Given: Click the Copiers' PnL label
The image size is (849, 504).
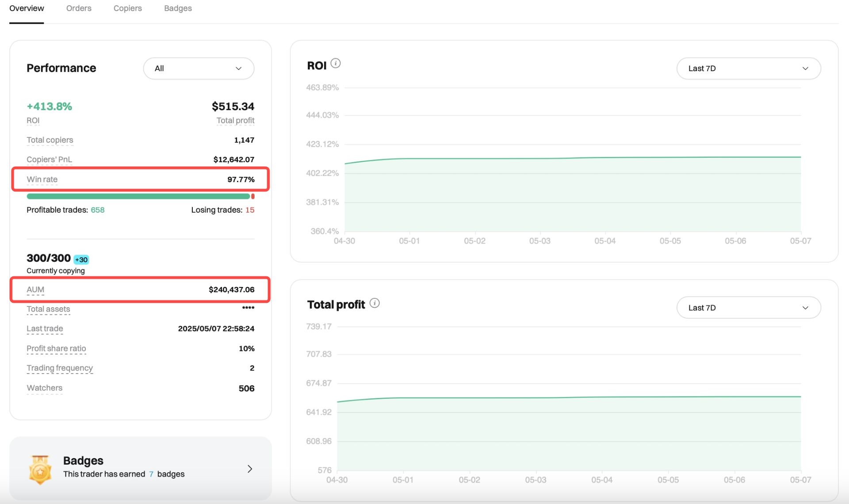Looking at the screenshot, I should tap(49, 159).
